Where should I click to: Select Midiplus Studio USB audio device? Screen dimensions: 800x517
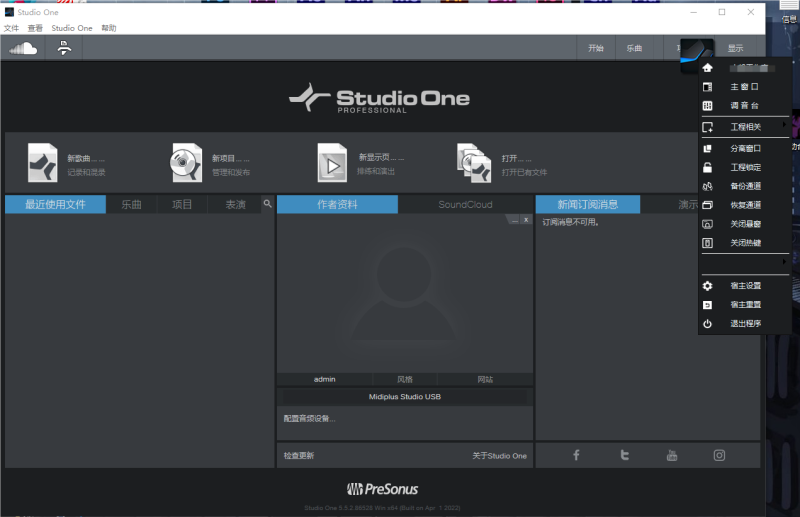click(405, 397)
